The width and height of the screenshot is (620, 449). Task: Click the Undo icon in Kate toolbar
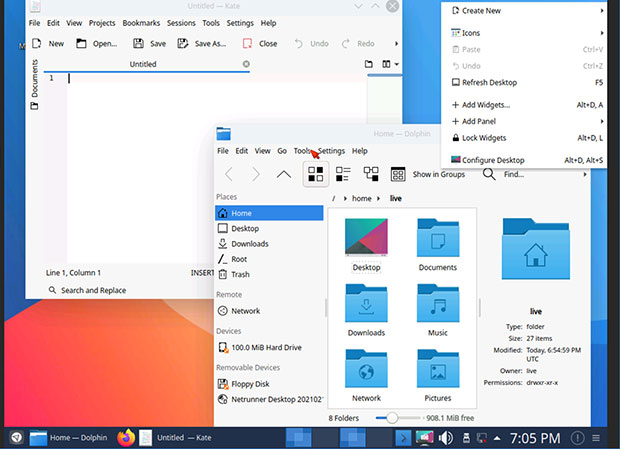[299, 43]
